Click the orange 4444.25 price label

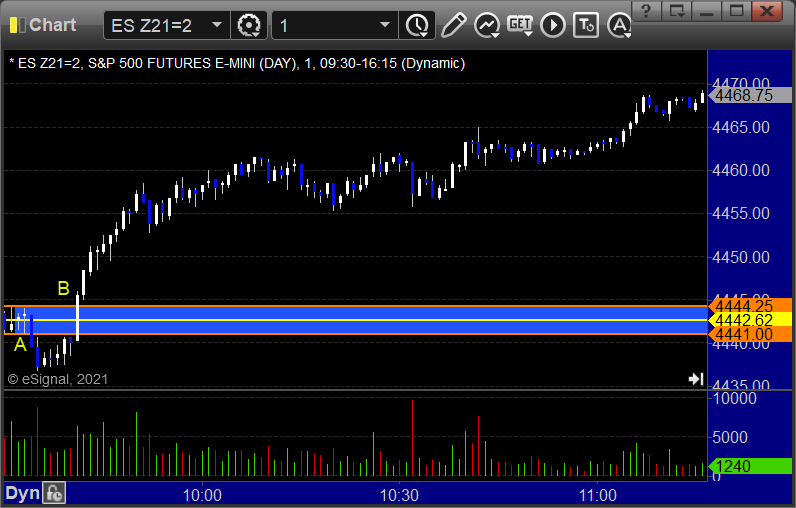tap(750, 306)
